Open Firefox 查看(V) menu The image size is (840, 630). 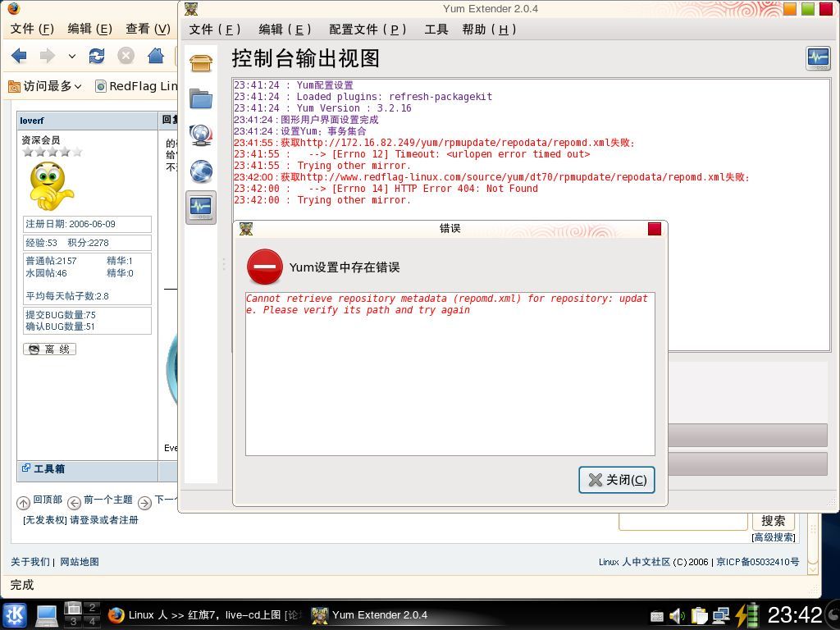tap(148, 29)
